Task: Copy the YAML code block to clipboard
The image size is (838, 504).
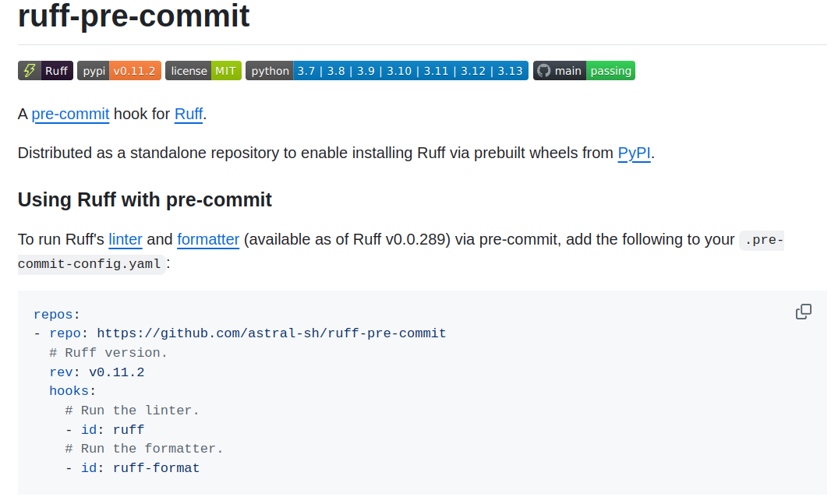Action: [x=803, y=312]
